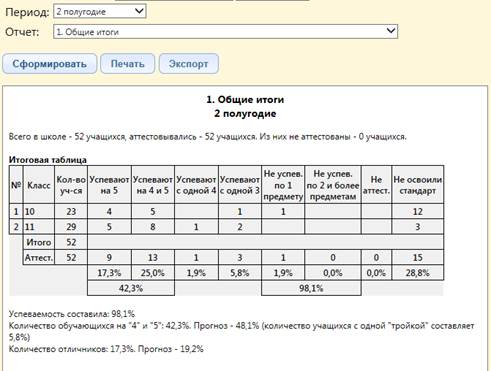Screen dimensions: 491x371
Task: Click the line starting 'Количество обучающихся на "4" и "5"'
Action: click(x=241, y=331)
